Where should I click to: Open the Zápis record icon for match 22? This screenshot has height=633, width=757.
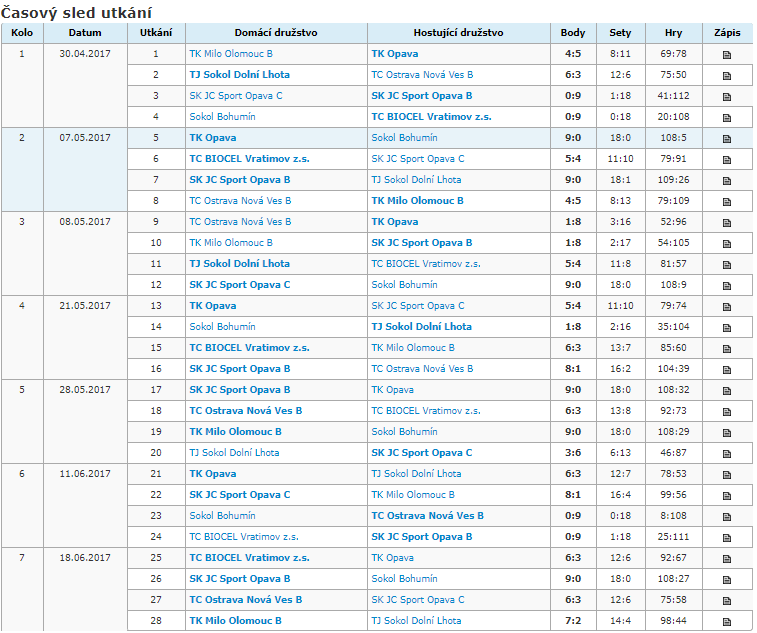[x=727, y=495]
